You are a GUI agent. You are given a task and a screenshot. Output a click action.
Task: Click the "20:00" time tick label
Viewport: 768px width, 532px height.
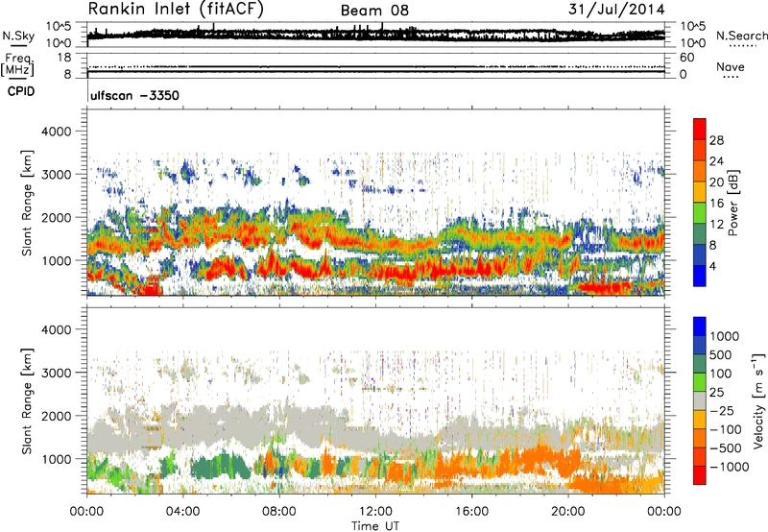[568, 512]
